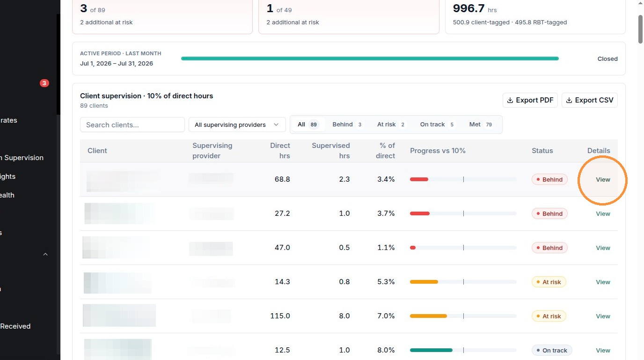Switch to the At risk tab
Image resolution: width=644 pixels, height=360 pixels.
coord(391,125)
